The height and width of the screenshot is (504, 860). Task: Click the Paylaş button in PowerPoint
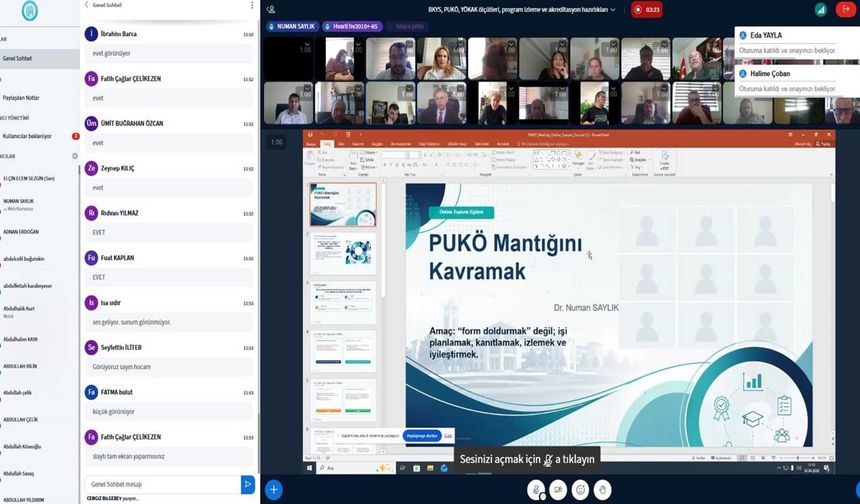tap(823, 144)
